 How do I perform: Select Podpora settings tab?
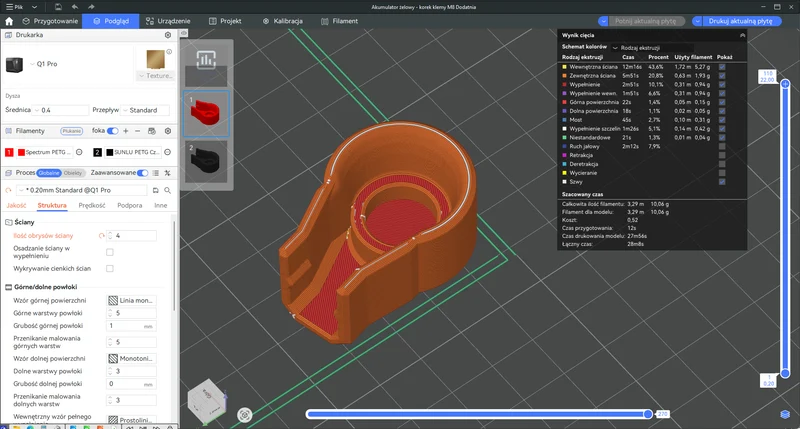(130, 206)
